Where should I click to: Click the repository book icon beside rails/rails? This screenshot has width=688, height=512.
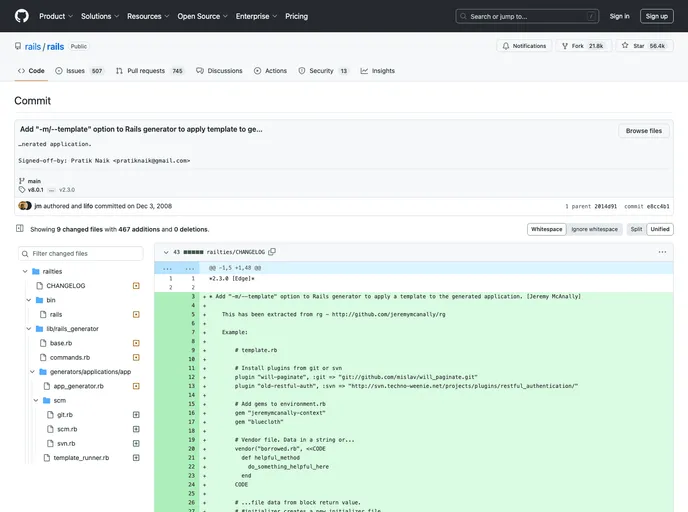click(18, 46)
